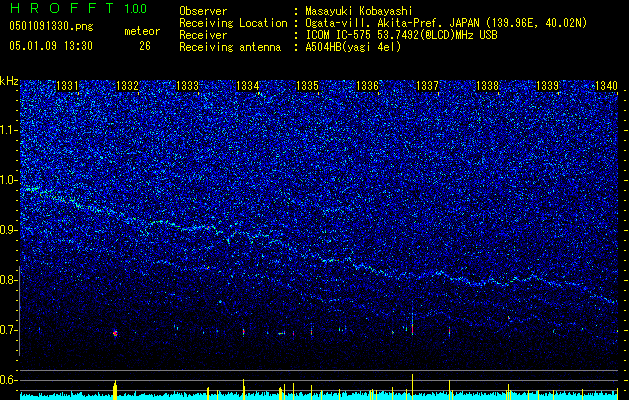The width and height of the screenshot is (629, 400).
Task: Click the Receiver label
Action: tap(203, 35)
